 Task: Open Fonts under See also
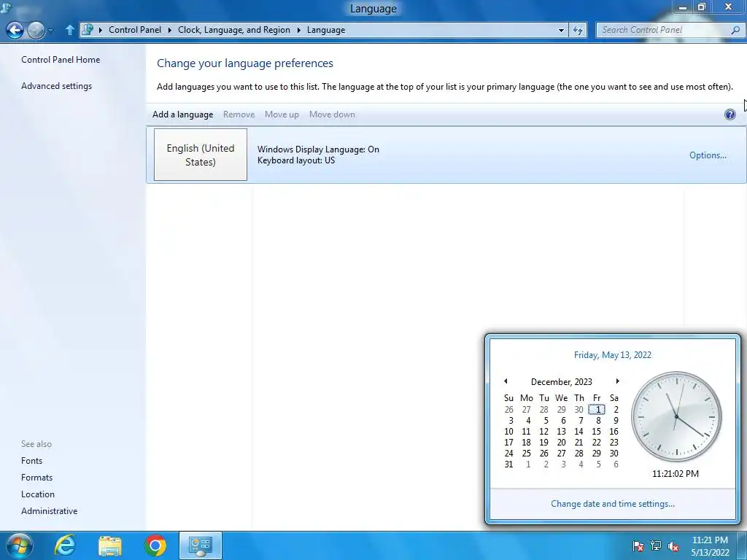pyautogui.click(x=31, y=461)
